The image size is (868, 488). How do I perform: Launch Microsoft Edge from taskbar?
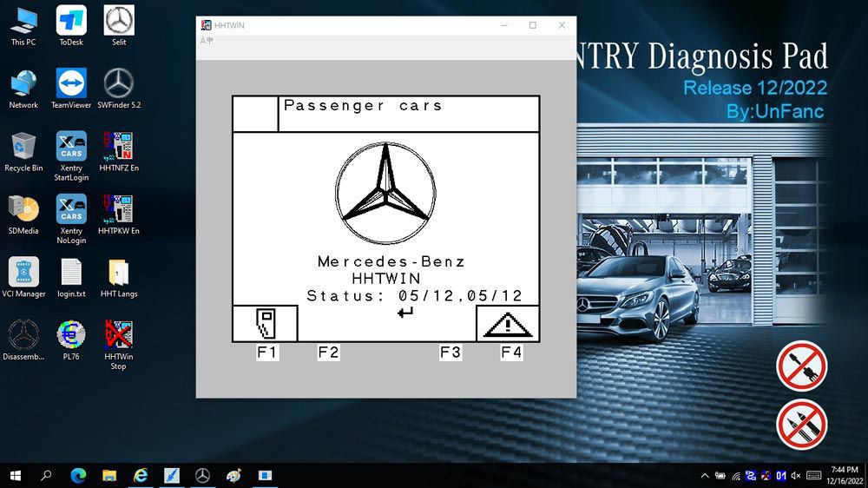tap(78, 476)
